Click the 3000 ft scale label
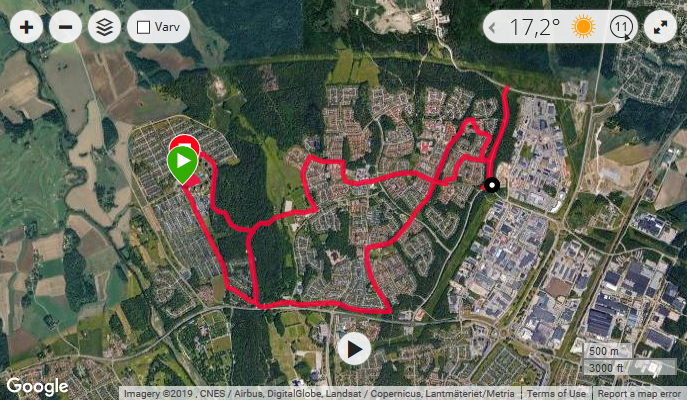The width and height of the screenshot is (687, 400). (606, 368)
